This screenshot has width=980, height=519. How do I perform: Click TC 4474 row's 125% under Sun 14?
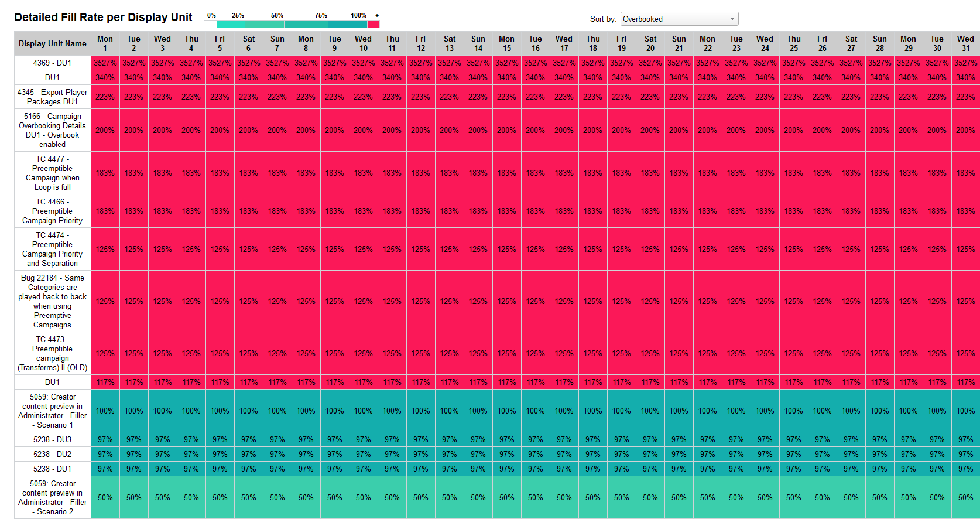click(x=478, y=249)
